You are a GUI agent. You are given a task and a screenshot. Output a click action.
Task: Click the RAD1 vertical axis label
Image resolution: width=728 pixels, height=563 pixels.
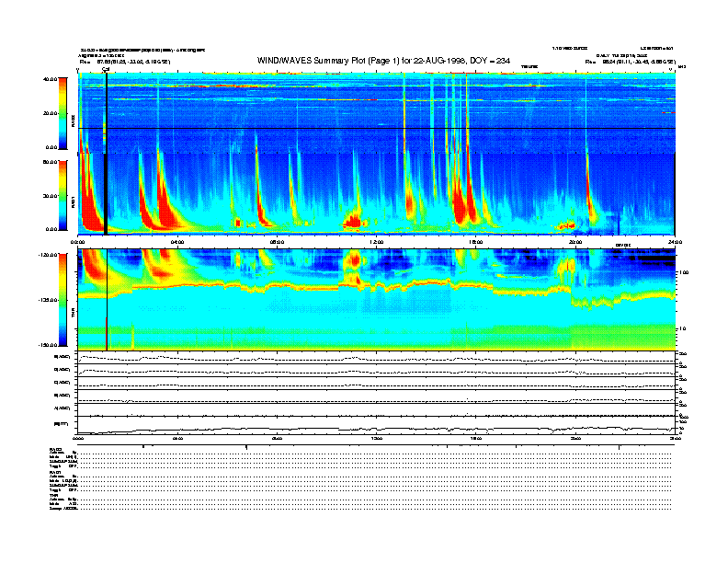pyautogui.click(x=74, y=201)
